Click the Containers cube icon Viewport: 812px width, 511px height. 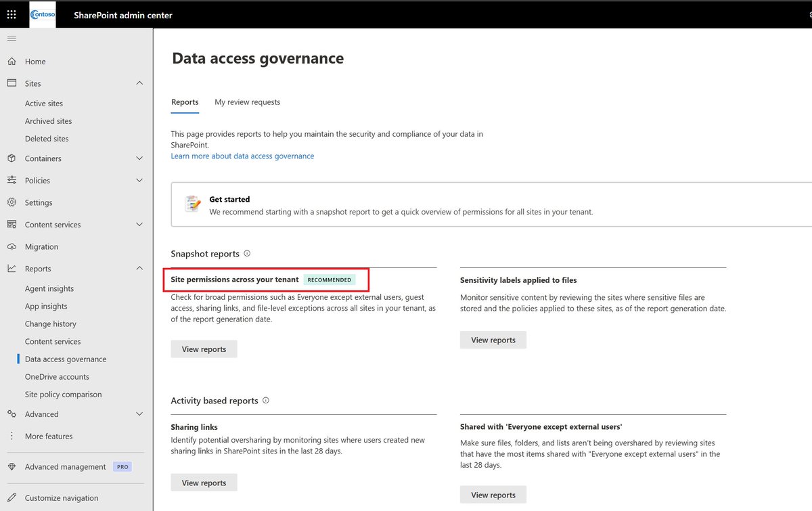point(12,158)
